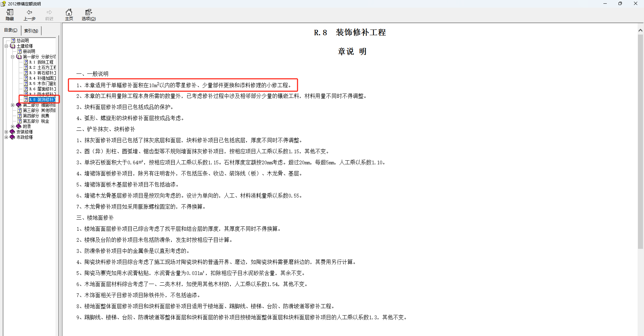Click the heading R.8 装饰修补工程
644x336 pixels.
coord(350,33)
